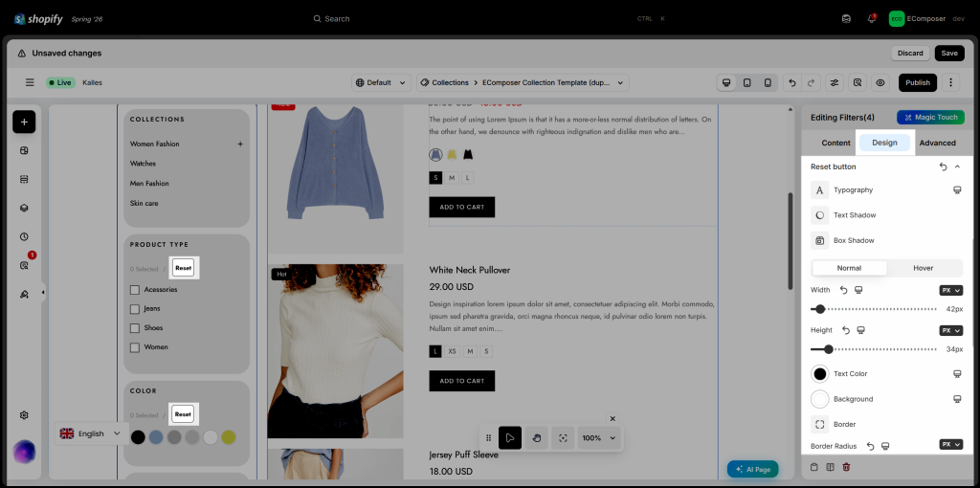Add new element with plus button
The image size is (980, 488).
coord(24,122)
